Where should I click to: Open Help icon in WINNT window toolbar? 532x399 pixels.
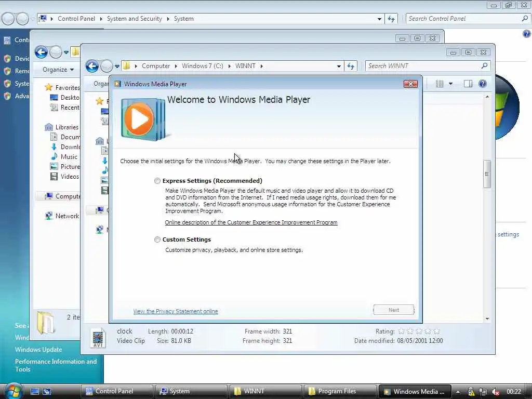(x=483, y=84)
